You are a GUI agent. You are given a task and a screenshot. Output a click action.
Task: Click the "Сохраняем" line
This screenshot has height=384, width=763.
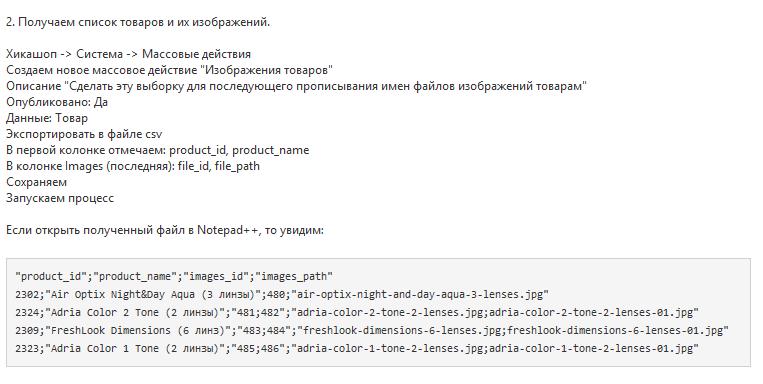36,182
